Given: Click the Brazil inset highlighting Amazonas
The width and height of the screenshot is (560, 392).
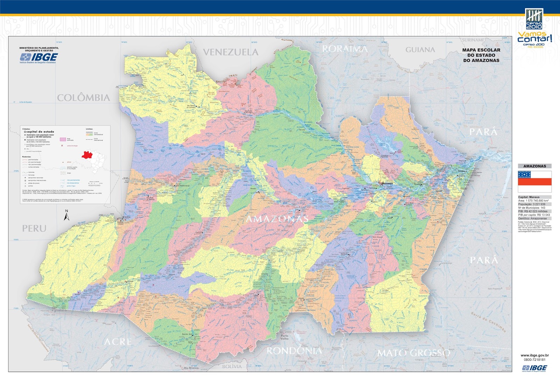Looking at the screenshot, I should (87, 155).
